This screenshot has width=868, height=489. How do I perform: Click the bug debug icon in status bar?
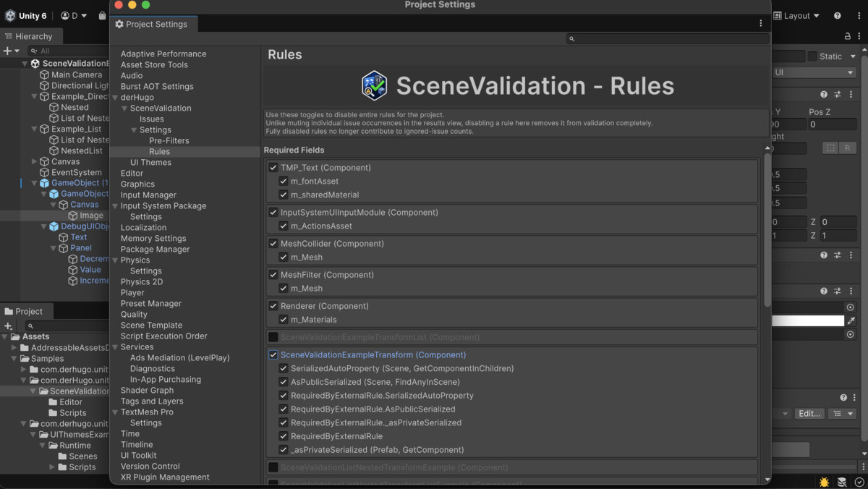(x=824, y=482)
